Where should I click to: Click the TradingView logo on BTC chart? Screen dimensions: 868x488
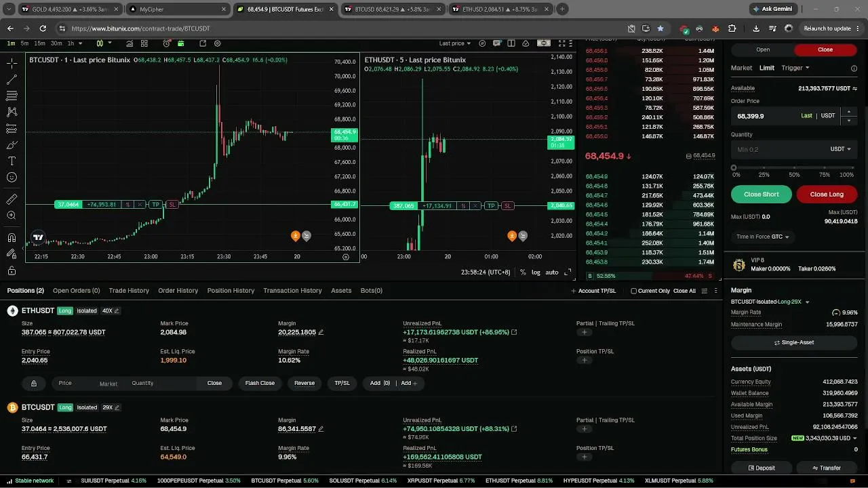click(x=38, y=237)
